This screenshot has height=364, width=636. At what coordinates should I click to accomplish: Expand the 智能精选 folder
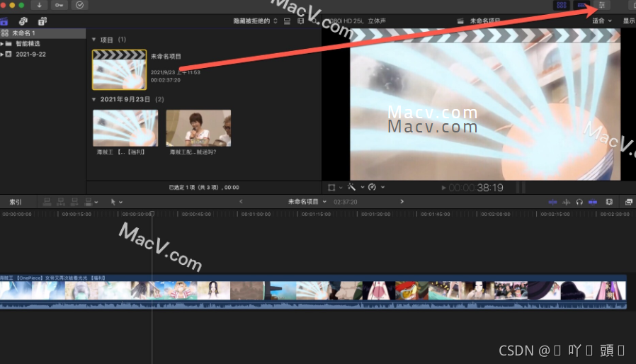coord(2,44)
